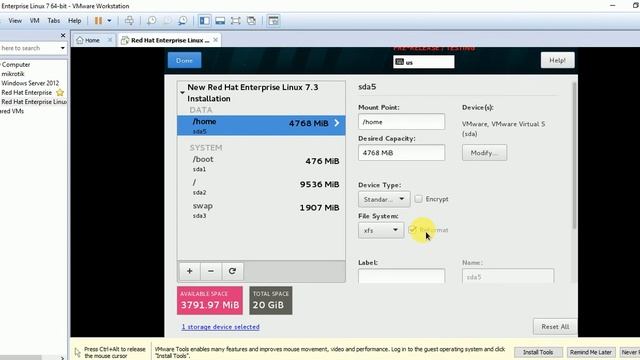Take a snapshot of this virtual machine
This screenshot has height=360, width=640.
tap(152, 20)
